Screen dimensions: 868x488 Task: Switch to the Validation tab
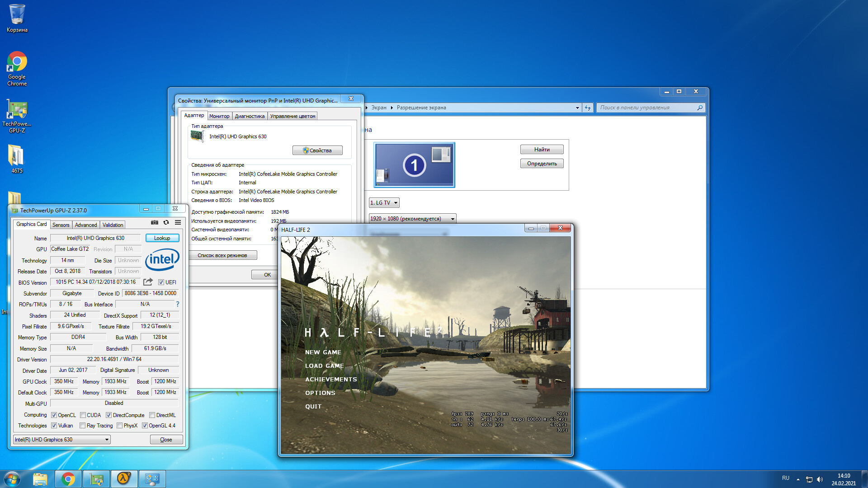click(113, 225)
